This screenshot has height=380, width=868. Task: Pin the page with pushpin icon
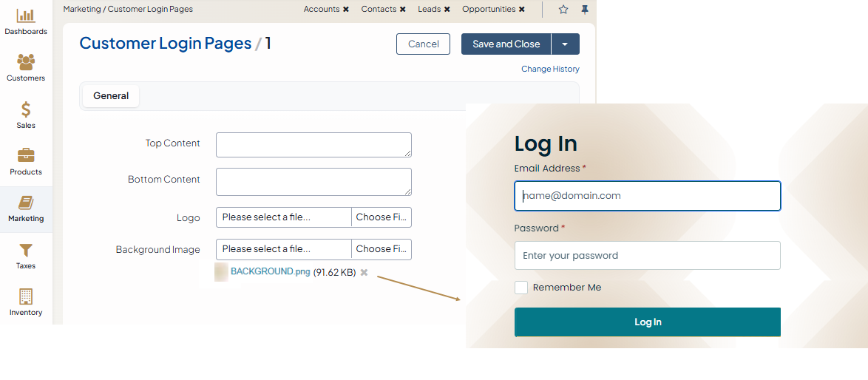coord(585,10)
